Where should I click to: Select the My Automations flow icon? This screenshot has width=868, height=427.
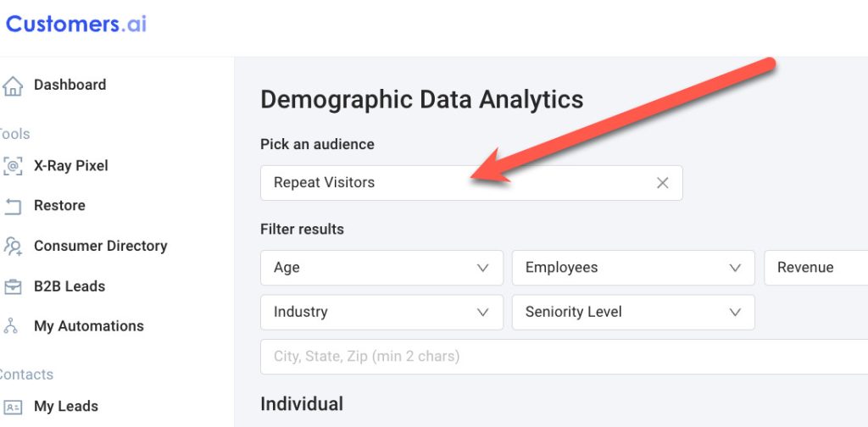(11, 326)
